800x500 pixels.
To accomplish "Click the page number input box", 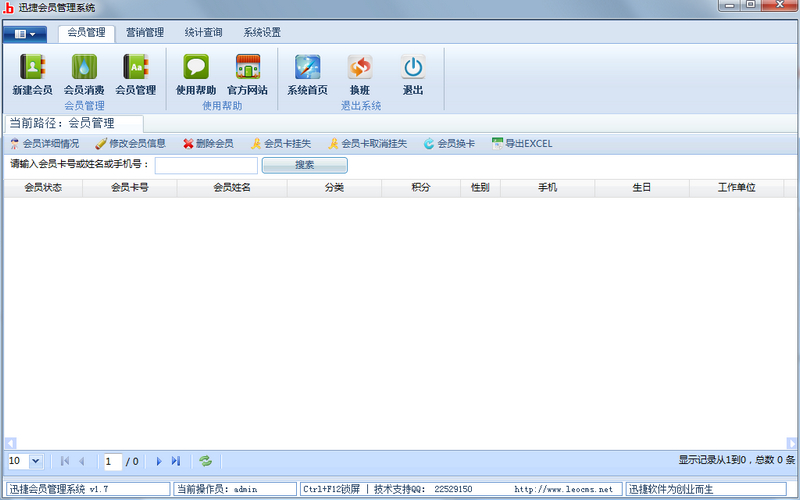I will (113, 461).
